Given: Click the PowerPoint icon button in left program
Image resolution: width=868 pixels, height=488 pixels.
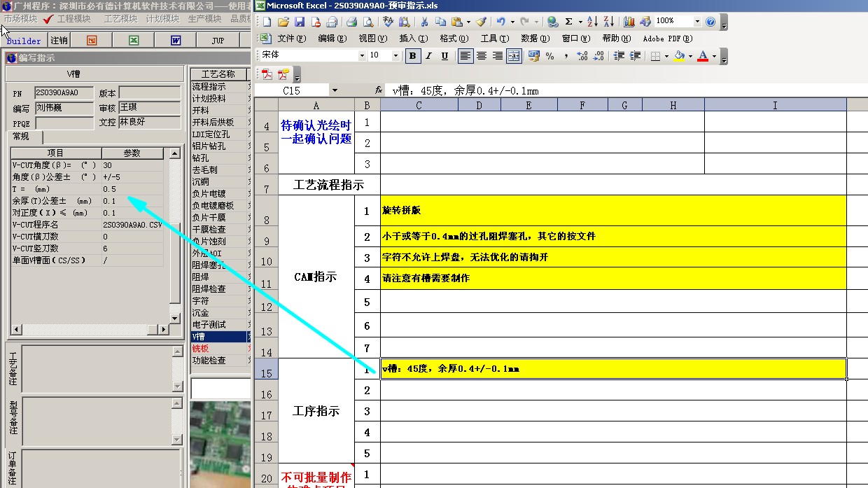Looking at the screenshot, I should (x=92, y=41).
